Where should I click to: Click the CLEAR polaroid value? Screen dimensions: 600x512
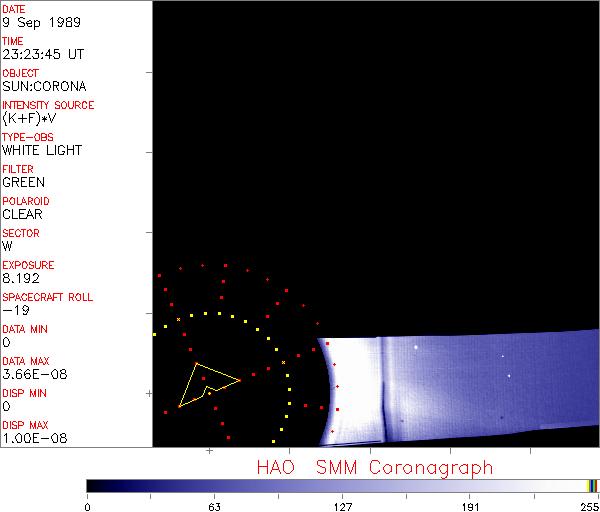coord(22,214)
